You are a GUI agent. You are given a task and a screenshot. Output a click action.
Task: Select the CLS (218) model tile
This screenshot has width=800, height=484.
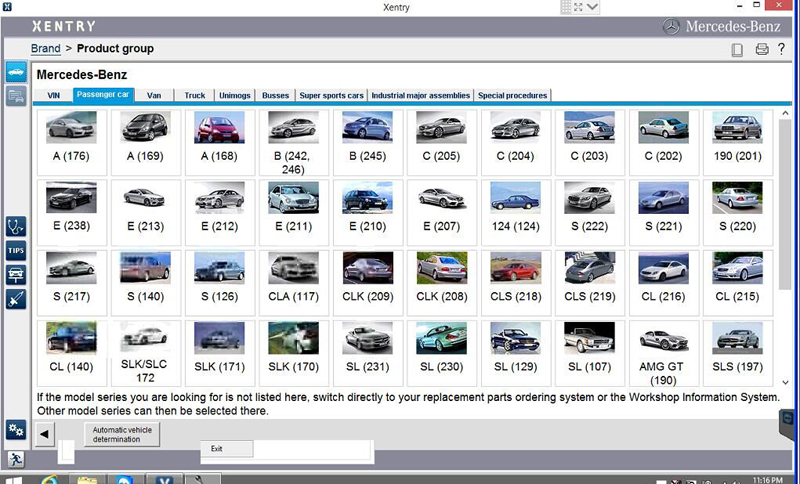[515, 283]
